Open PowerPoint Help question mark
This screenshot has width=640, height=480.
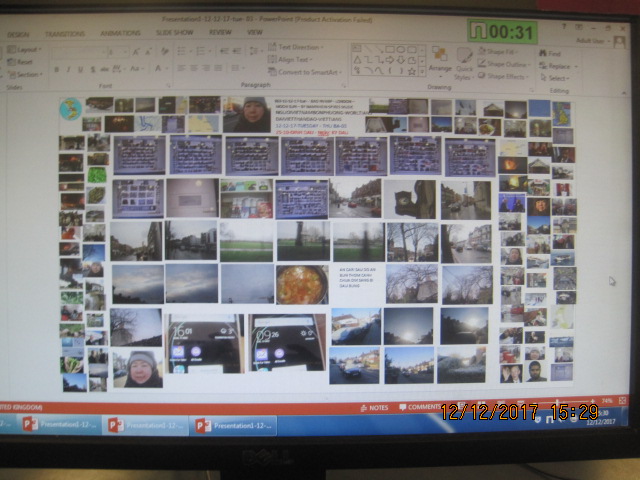tap(564, 27)
